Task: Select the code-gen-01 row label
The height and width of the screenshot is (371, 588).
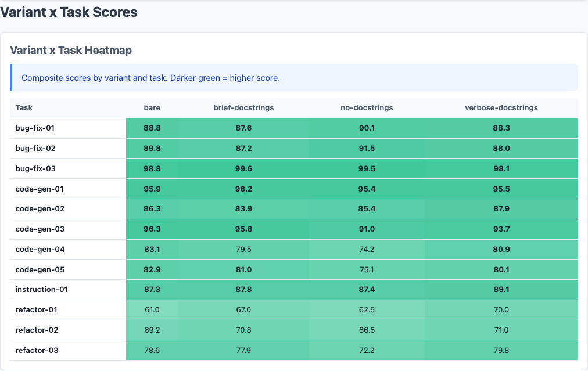Action: tap(40, 189)
